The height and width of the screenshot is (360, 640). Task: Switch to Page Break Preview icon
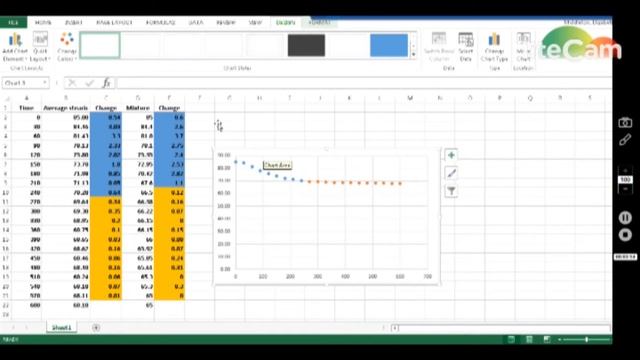[547, 339]
